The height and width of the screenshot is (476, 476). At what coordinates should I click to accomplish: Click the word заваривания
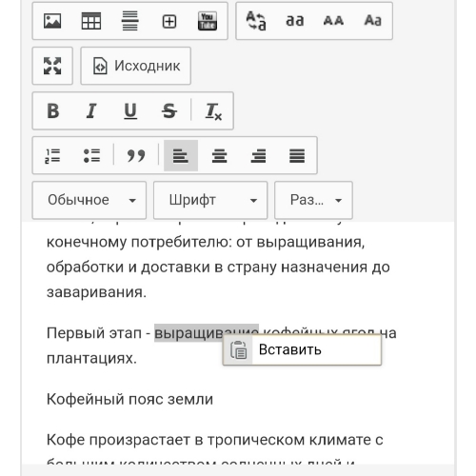pos(96,292)
